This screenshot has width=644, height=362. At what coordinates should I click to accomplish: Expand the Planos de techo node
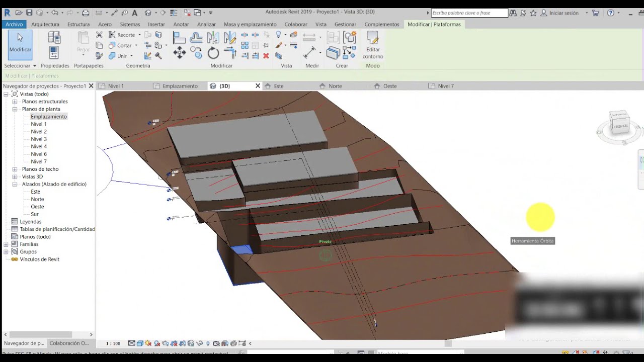[x=15, y=169]
